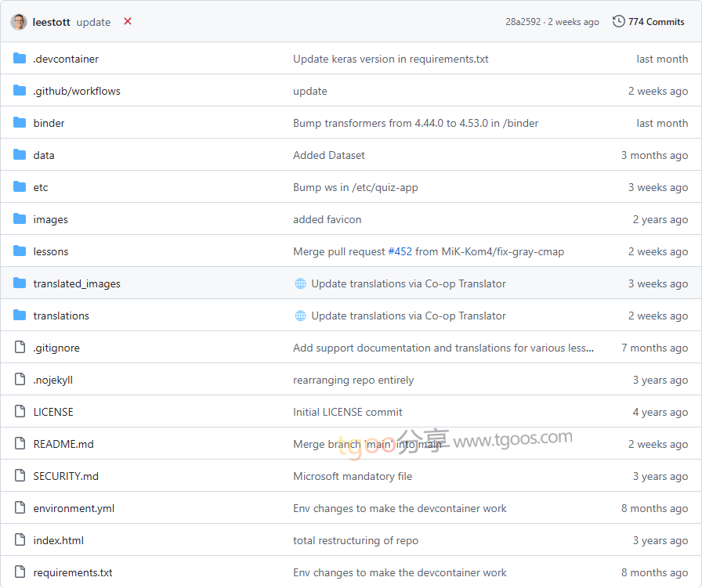This screenshot has width=702, height=588.
Task: Open the index.html file
Action: click(x=58, y=540)
